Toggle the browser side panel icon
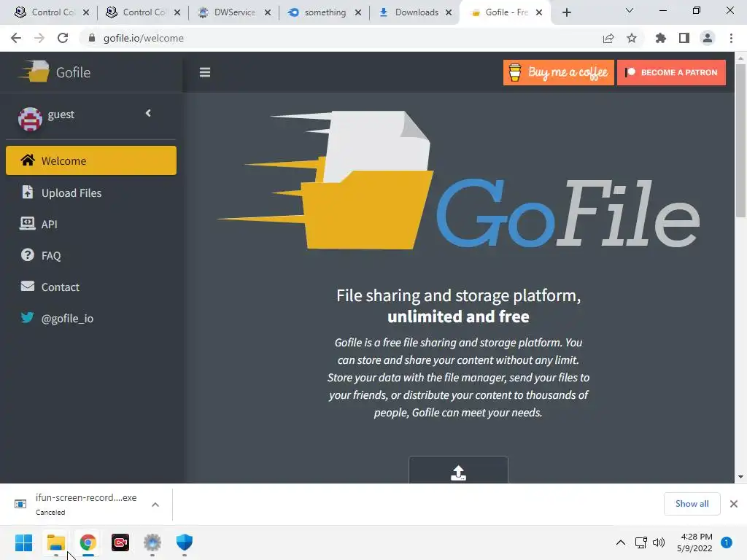Screen dimensions: 747x560 coord(684,38)
